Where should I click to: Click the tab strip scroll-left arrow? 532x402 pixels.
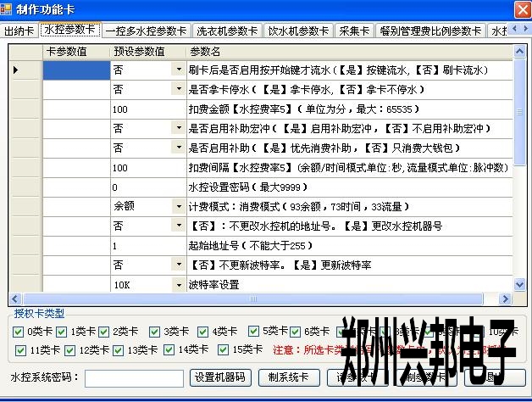tap(514, 31)
